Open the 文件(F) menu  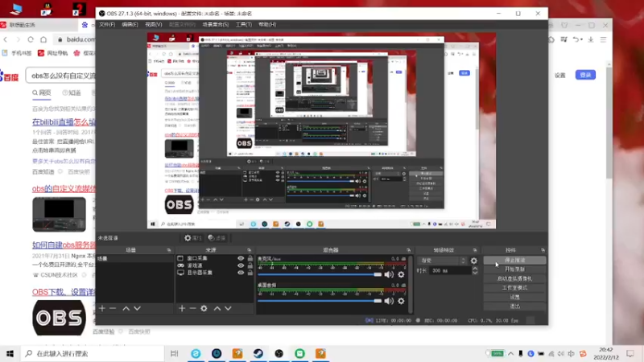pos(107,25)
